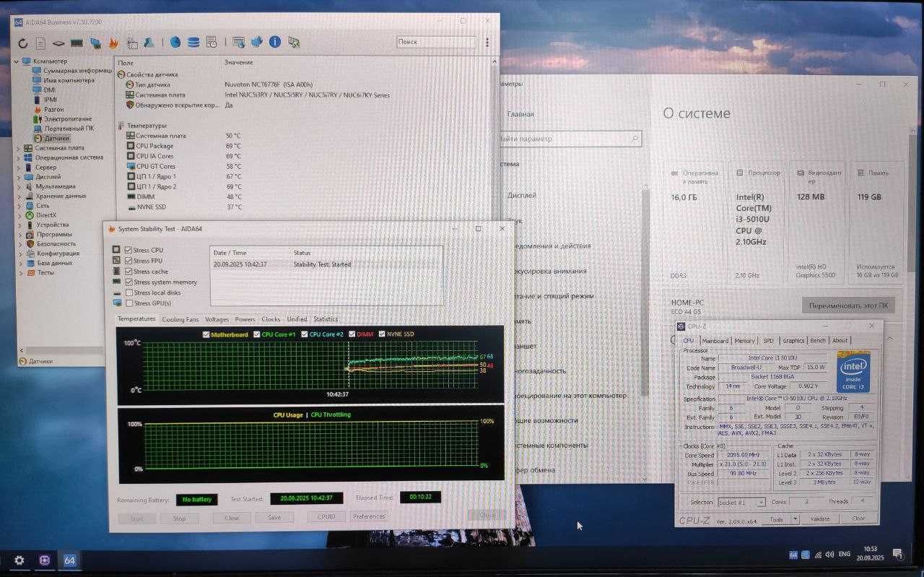Open the Graphics tab in CPU-Z
924x577 pixels.
tap(793, 341)
